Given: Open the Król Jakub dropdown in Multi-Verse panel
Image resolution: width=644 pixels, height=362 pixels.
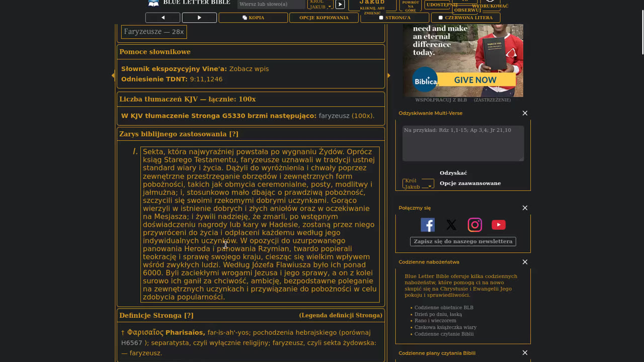Looking at the screenshot, I should pyautogui.click(x=418, y=184).
